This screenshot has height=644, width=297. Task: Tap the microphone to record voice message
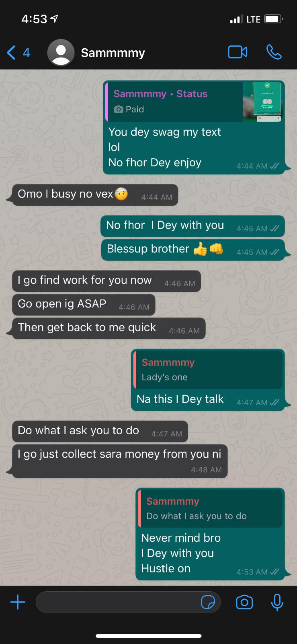pyautogui.click(x=277, y=602)
